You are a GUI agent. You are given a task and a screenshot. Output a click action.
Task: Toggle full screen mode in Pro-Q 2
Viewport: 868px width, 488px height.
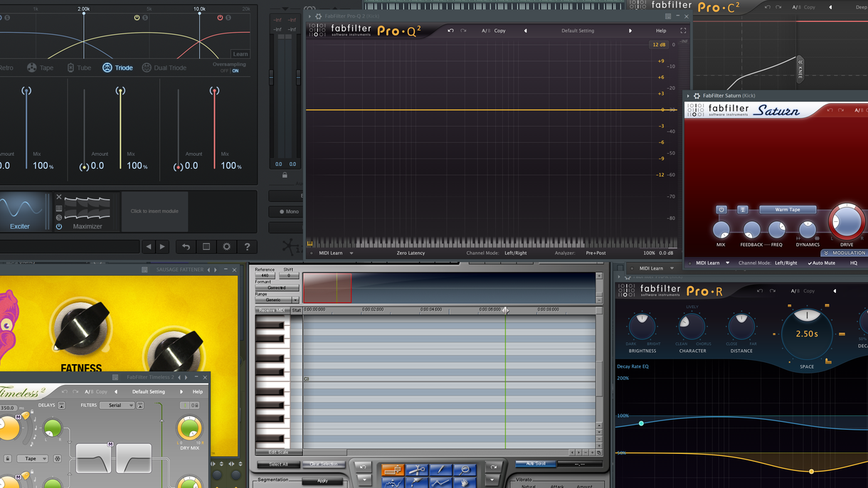[683, 31]
